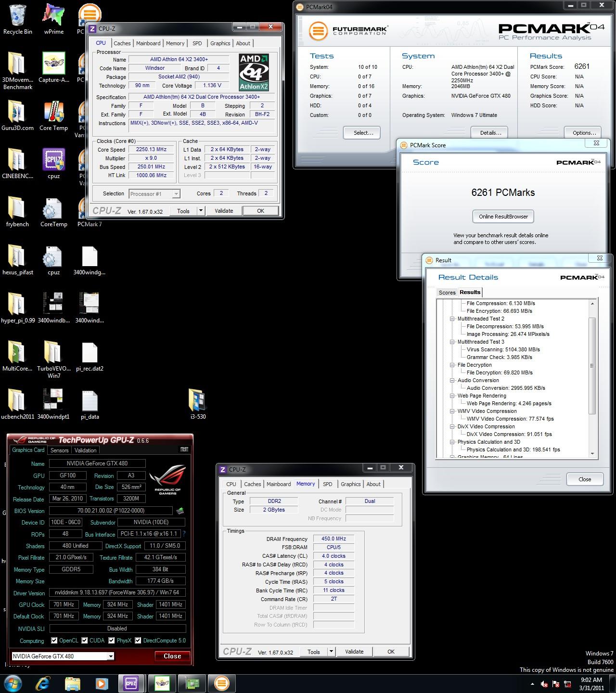This screenshot has width=616, height=693.
Task: Switch to Scores tab in Result Details
Action: point(447,293)
